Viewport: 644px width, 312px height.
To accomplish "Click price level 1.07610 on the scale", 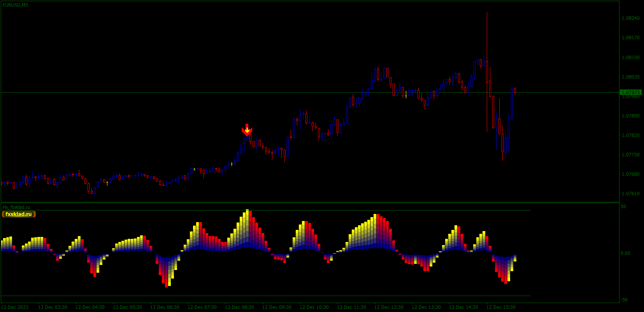I will (x=630, y=194).
